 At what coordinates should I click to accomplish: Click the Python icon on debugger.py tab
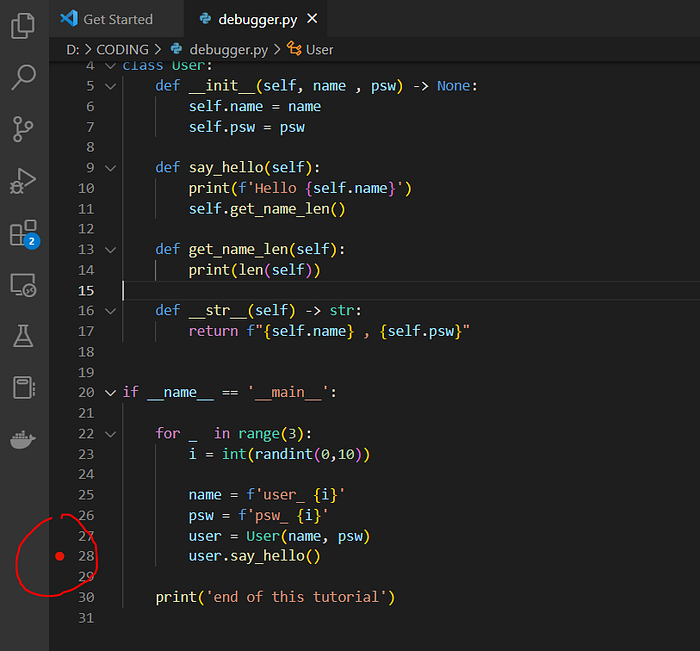205,19
